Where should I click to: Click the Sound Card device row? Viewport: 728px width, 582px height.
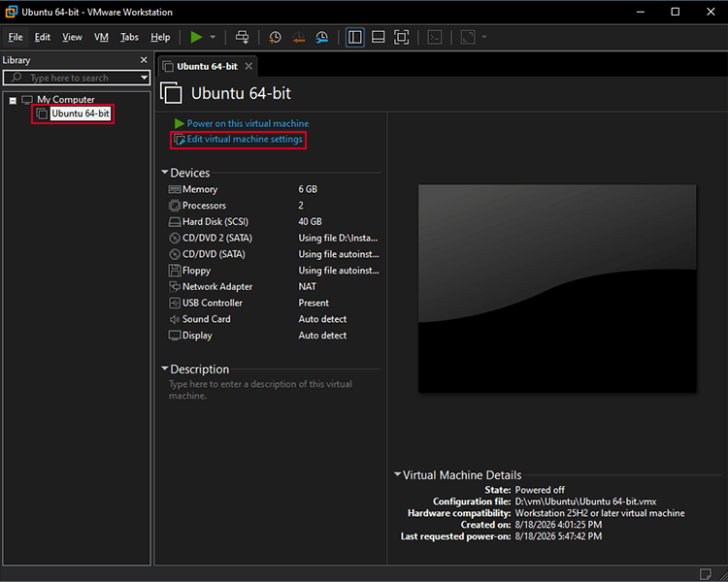click(274, 319)
